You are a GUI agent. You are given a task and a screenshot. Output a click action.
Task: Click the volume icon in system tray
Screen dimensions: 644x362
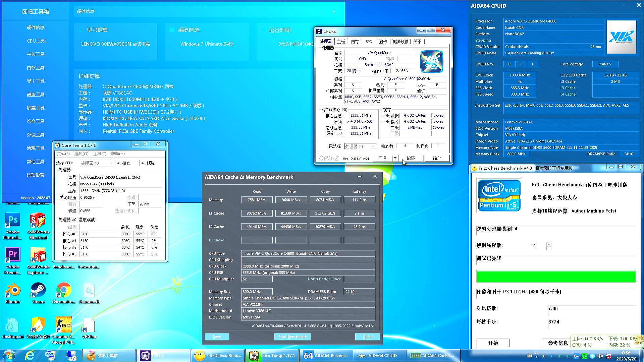tap(600, 356)
